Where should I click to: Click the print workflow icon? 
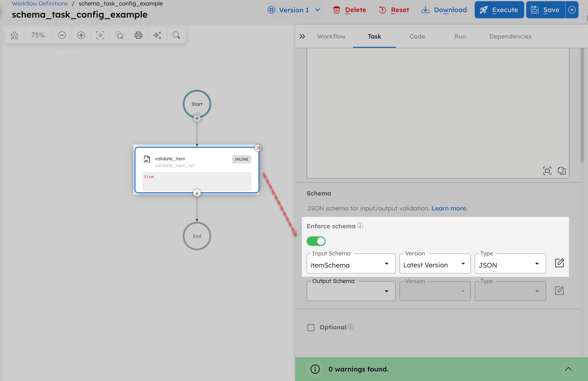click(138, 35)
